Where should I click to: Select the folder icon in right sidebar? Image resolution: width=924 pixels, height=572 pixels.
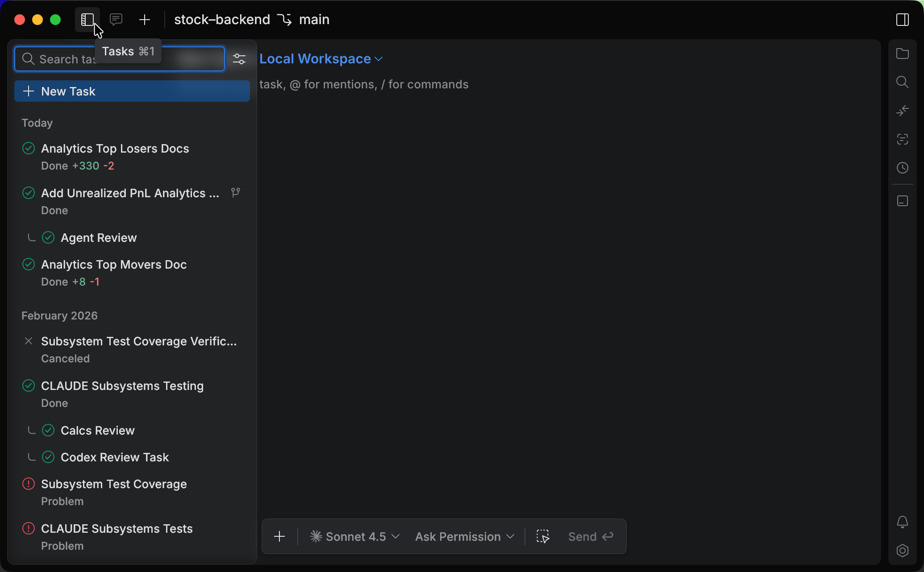point(903,54)
